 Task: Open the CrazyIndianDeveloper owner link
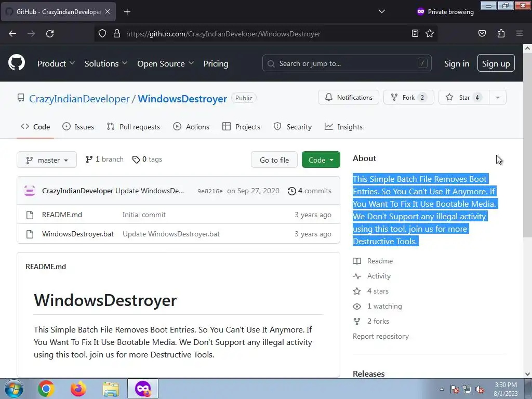coord(79,99)
